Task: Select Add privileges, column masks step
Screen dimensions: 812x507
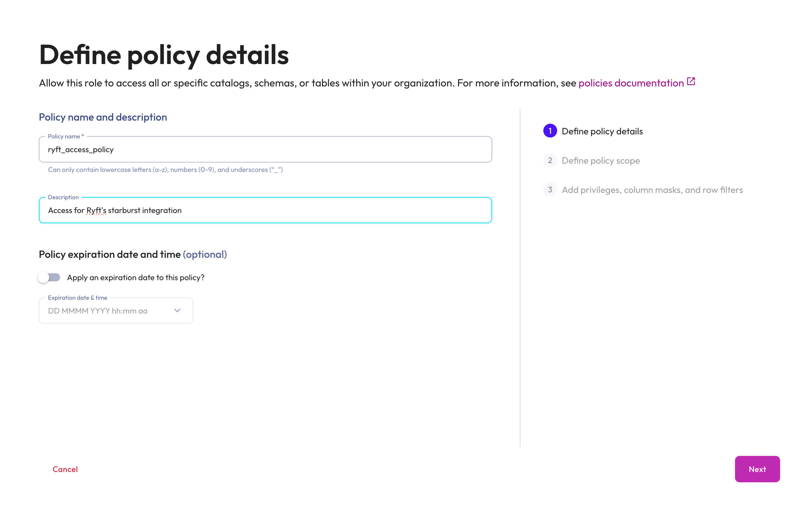Action: click(x=652, y=190)
